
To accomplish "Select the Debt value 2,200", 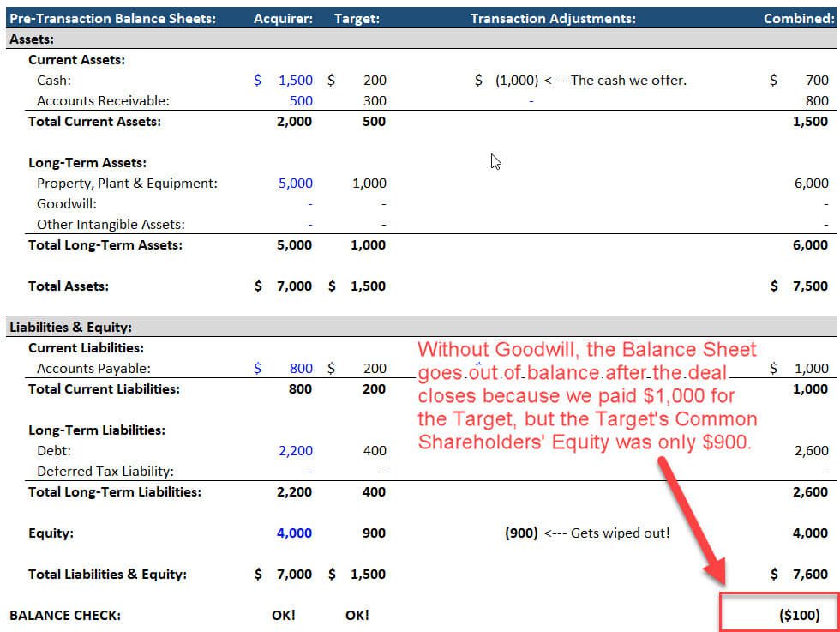I will point(295,450).
